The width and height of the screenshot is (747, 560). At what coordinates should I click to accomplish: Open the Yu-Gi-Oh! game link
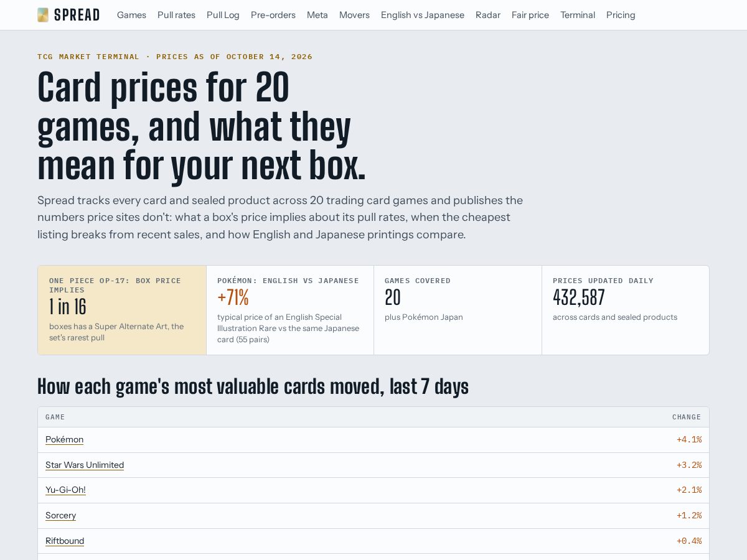[x=65, y=490]
